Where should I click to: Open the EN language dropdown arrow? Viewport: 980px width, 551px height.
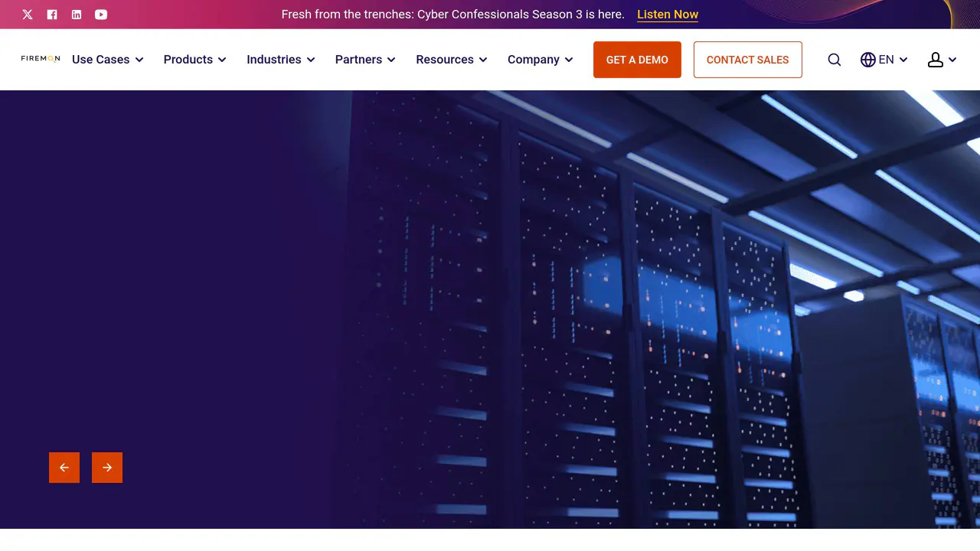903,60
